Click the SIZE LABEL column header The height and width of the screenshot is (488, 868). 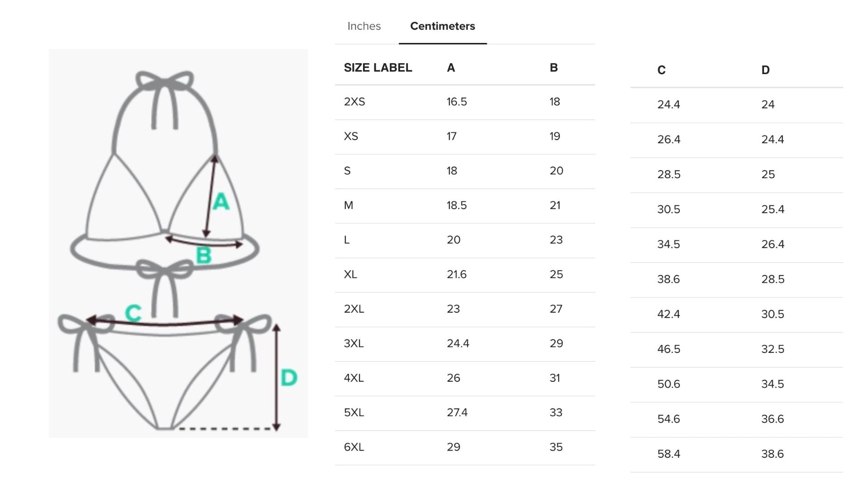pyautogui.click(x=378, y=68)
